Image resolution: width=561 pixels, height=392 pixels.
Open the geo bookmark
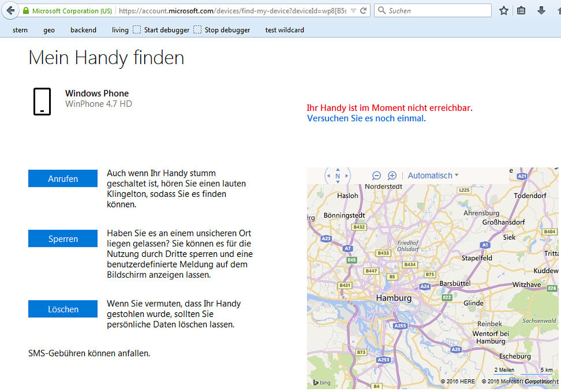tap(49, 30)
